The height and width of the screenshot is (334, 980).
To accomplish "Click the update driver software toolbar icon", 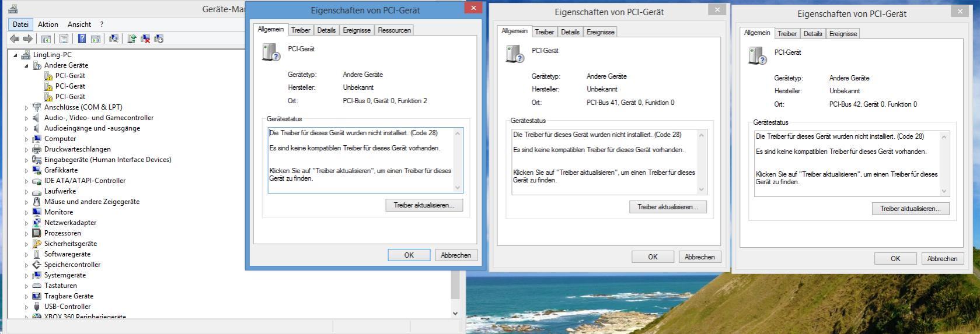I will click(132, 39).
